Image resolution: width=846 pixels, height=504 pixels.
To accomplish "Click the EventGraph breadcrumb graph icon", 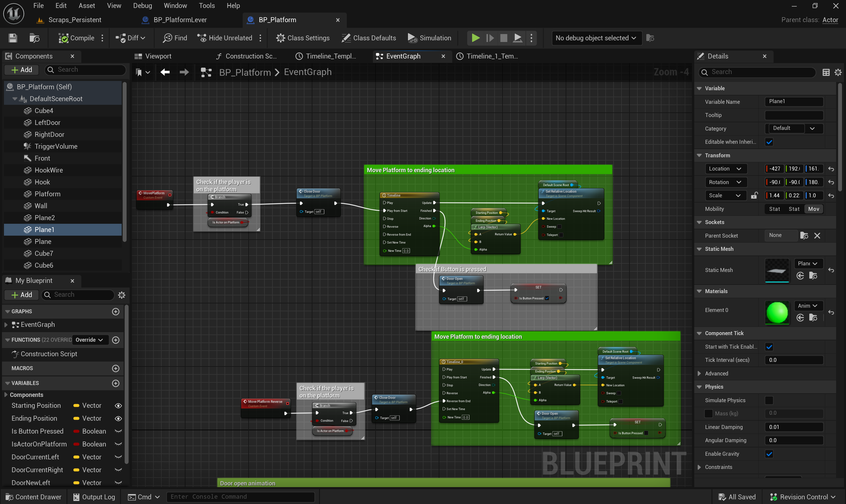I will point(206,72).
